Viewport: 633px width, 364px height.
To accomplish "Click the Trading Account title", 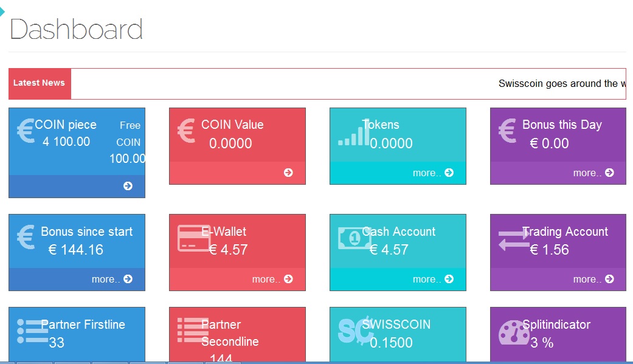I will tap(565, 232).
